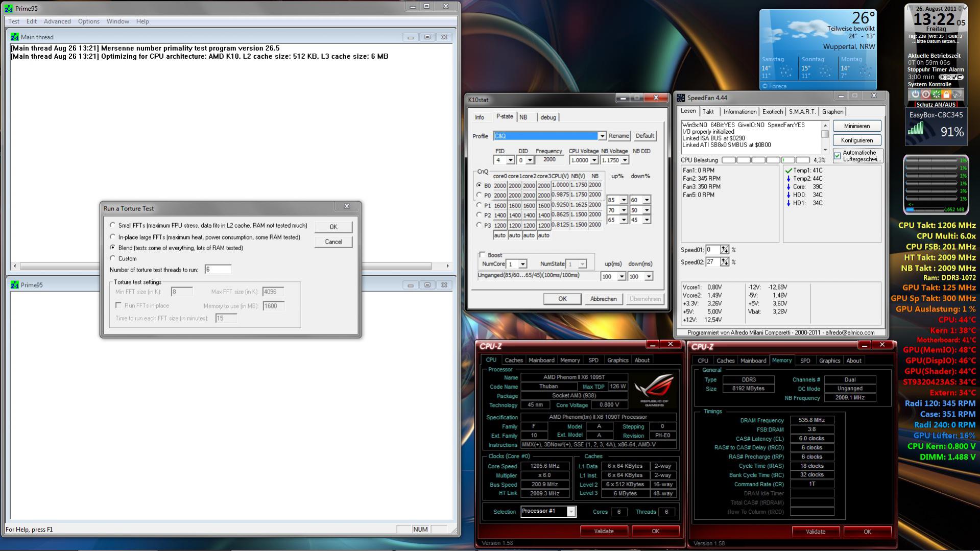Click the Rename button in K10stat
The height and width of the screenshot is (551, 980).
click(618, 136)
